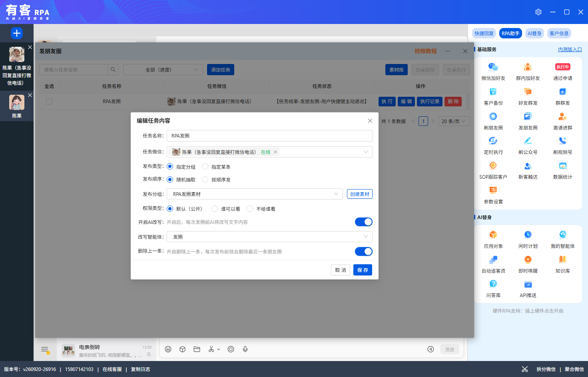
Task: Toggle the 删除上一条 switch
Action: coord(364,251)
